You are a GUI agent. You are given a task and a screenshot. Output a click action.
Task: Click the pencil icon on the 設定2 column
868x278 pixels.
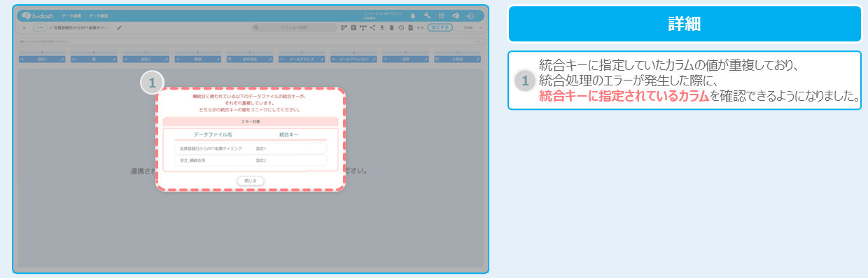167,59
